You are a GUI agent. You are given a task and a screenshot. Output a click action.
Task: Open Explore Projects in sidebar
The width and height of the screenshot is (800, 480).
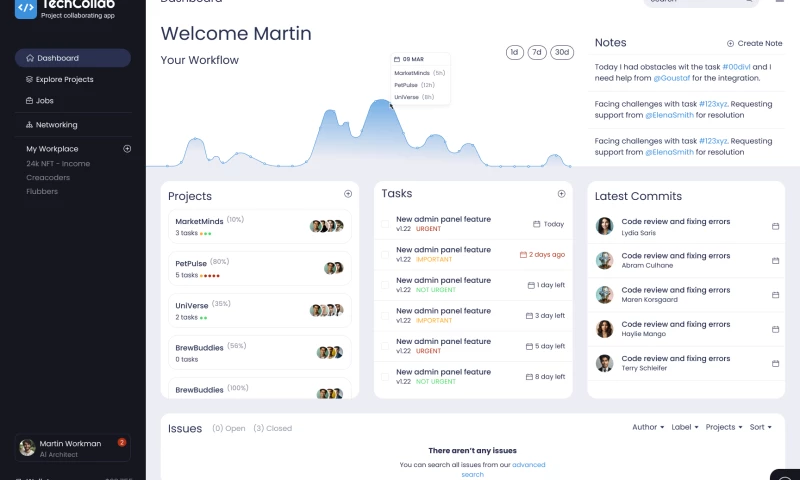tap(60, 79)
